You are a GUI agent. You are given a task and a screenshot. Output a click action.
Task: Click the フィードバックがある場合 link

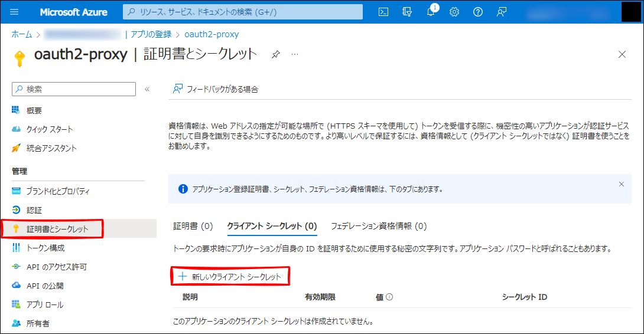pos(216,90)
